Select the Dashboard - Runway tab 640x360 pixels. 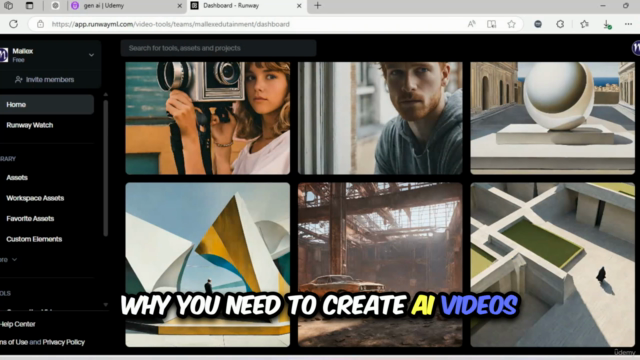click(247, 6)
